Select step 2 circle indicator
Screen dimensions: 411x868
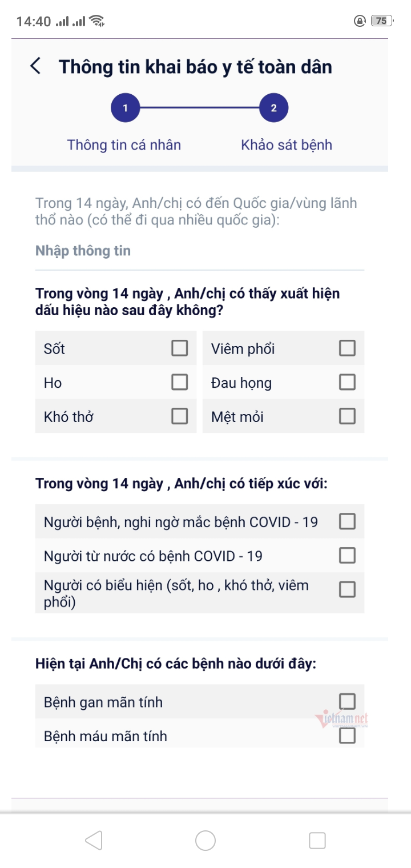273,108
